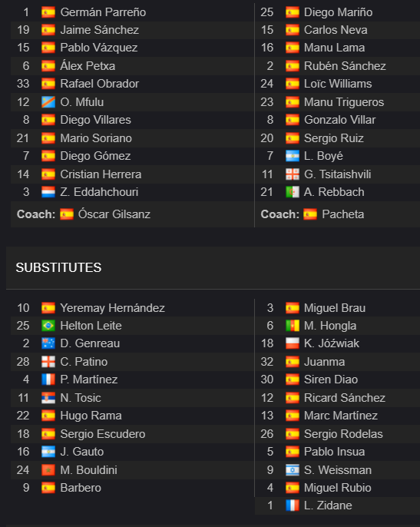Click the Luxembourg flag next to Z. Eddahchouri
Screen dimensions: 420x527
coord(48,192)
